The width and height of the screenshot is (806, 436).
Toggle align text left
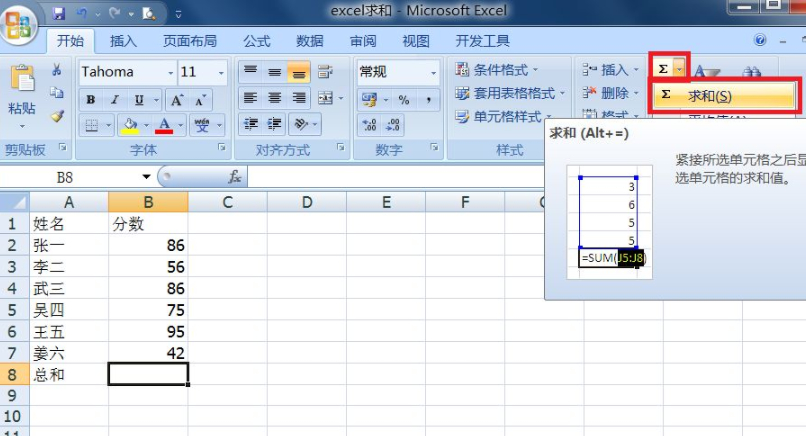pyautogui.click(x=250, y=98)
